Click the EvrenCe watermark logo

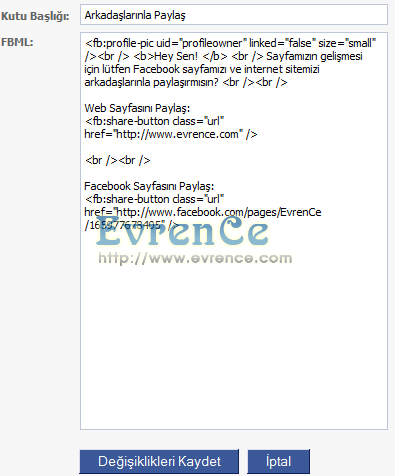pos(182,231)
